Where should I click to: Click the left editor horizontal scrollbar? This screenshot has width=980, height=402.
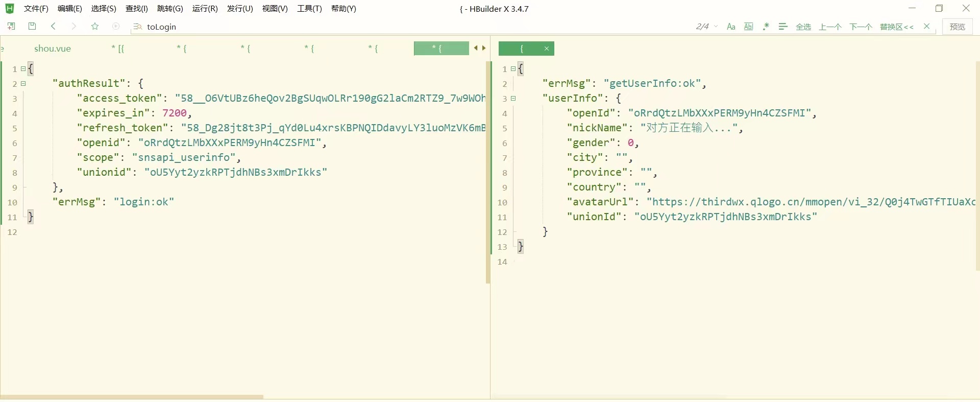pos(133,396)
